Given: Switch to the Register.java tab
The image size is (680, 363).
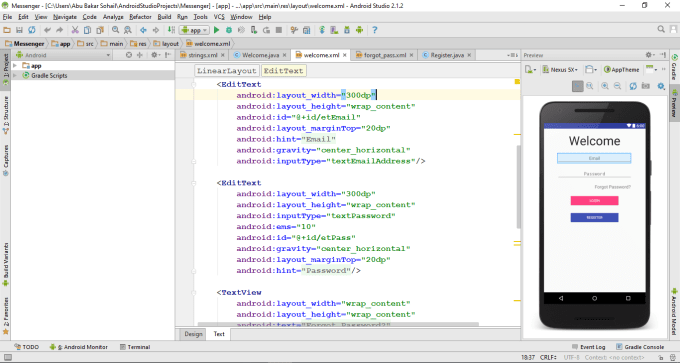Looking at the screenshot, I should point(446,55).
